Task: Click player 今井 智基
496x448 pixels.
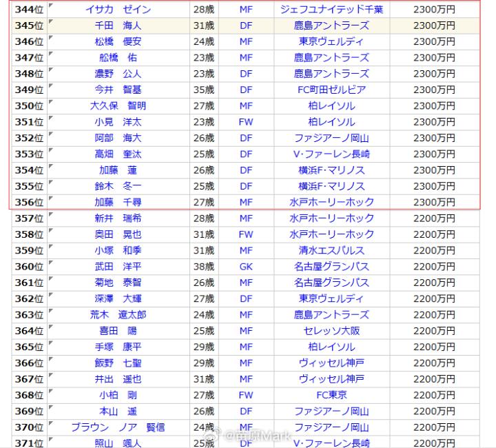Action: [x=118, y=90]
